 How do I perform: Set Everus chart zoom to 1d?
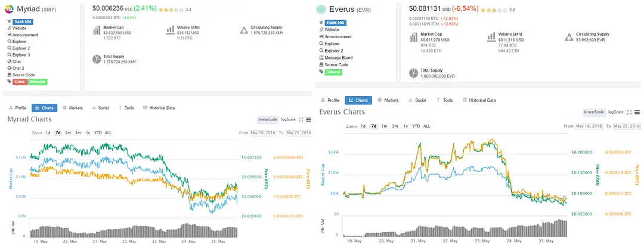pyautogui.click(x=364, y=126)
